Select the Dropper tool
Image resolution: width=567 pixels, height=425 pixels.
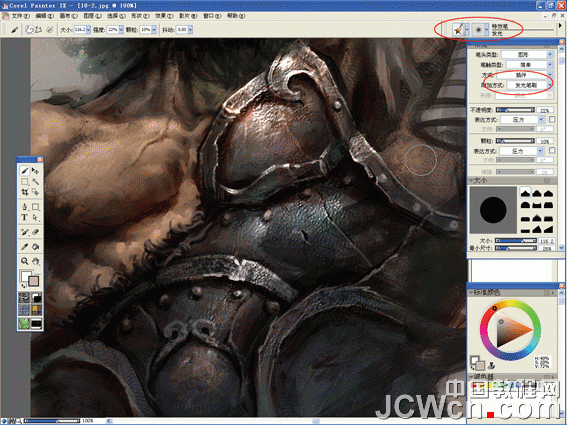pyautogui.click(x=24, y=247)
